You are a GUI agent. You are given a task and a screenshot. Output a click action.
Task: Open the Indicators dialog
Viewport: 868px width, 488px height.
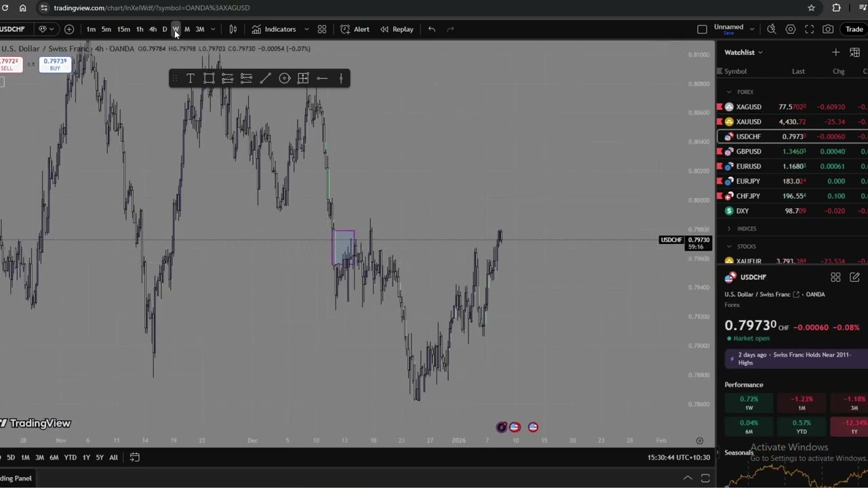click(x=274, y=29)
